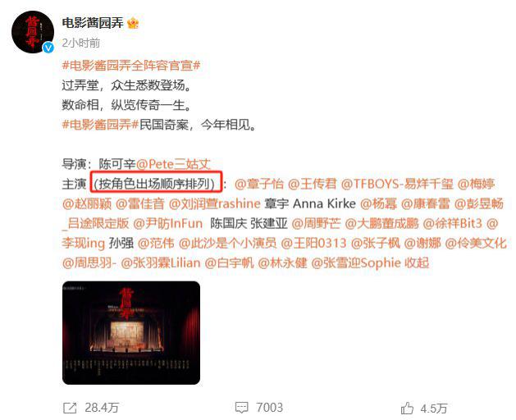Viewport: 516px width, 420px height.
Task: Open the @Pete三姑丈 mention
Action: click(x=173, y=164)
